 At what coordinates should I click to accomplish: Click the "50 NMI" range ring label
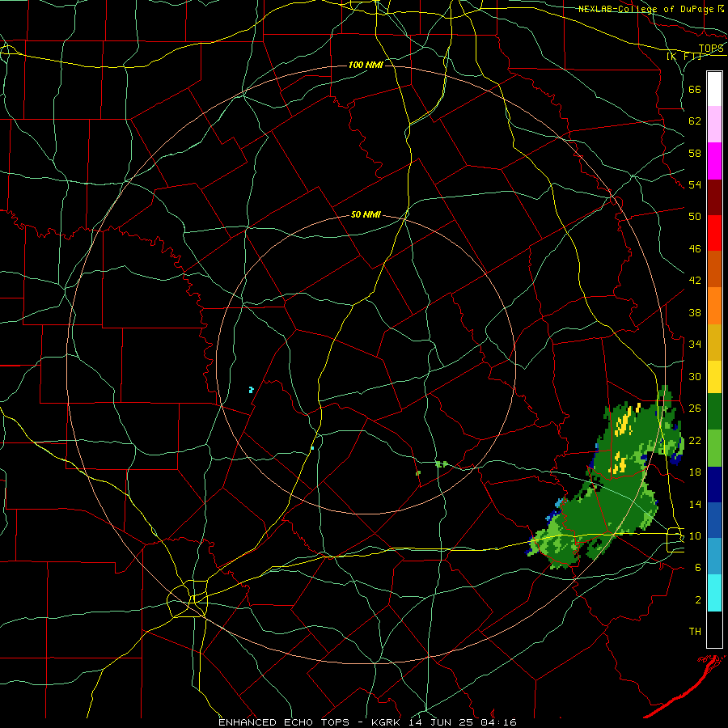pos(366,214)
